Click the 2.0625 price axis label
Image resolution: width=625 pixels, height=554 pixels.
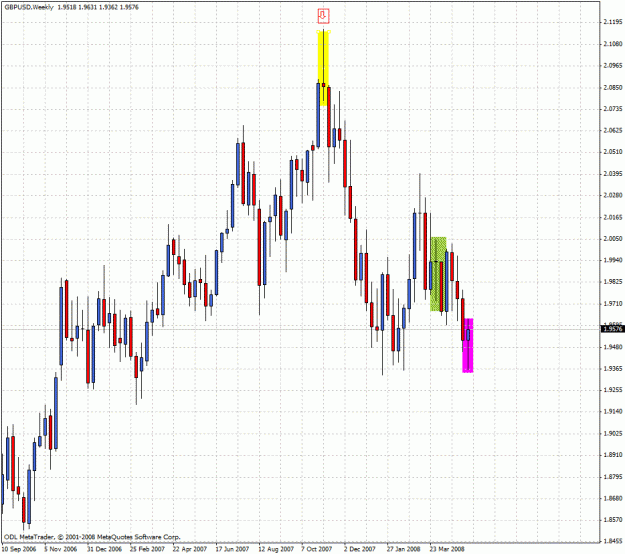tap(613, 130)
